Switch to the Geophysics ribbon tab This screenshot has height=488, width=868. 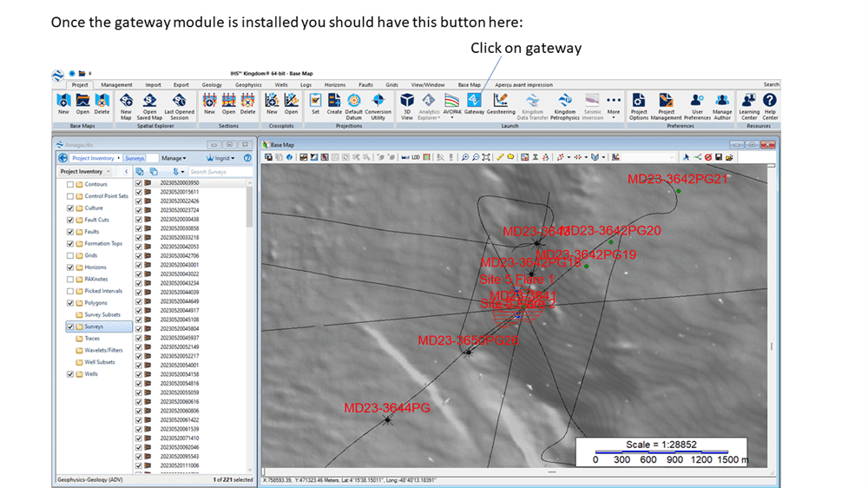coord(248,85)
